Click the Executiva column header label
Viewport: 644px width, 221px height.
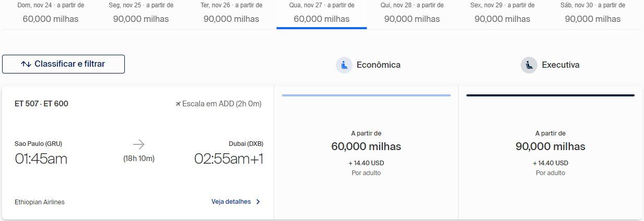click(x=560, y=65)
